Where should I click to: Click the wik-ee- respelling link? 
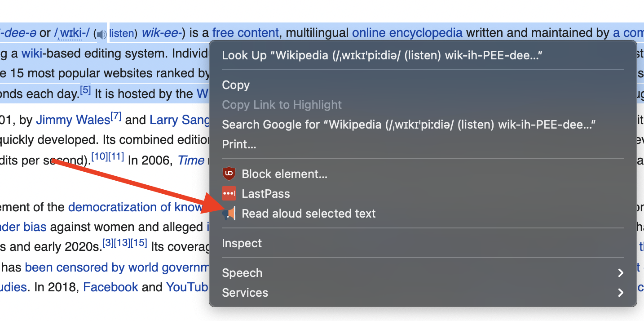[161, 33]
